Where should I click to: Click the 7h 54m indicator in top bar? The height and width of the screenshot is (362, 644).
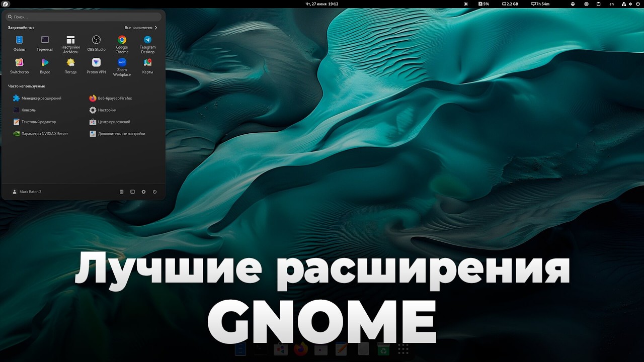[541, 4]
